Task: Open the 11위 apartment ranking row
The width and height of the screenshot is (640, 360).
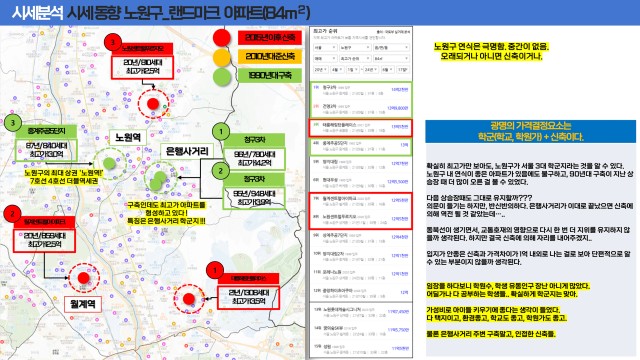Action: 361,274
